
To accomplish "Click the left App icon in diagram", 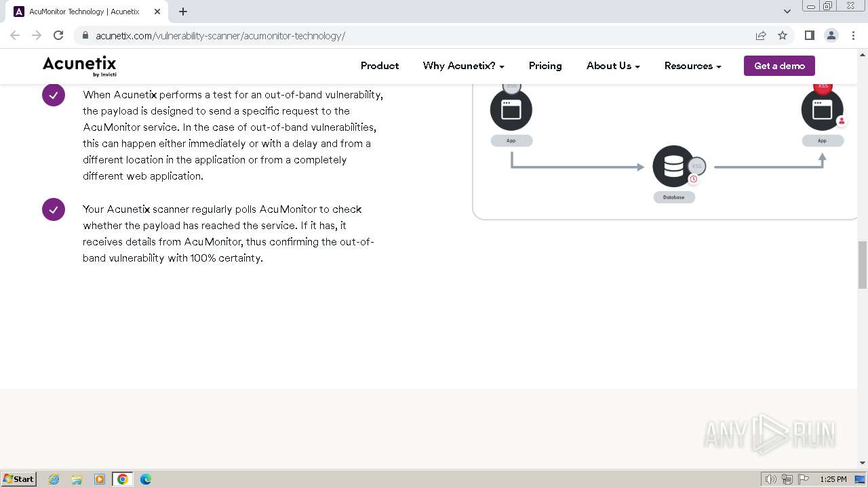I will pyautogui.click(x=511, y=110).
